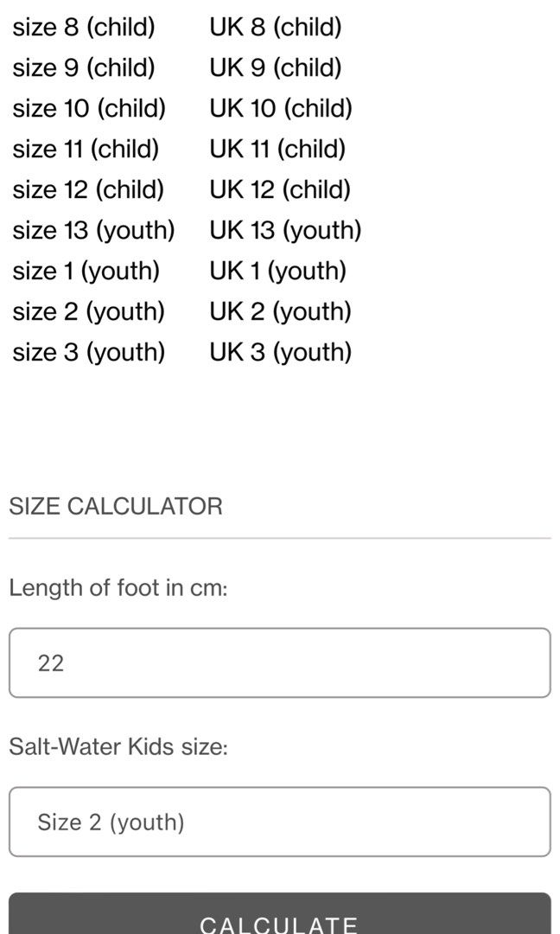Click the size 13 (youth) entry
The image size is (560, 934).
point(94,230)
